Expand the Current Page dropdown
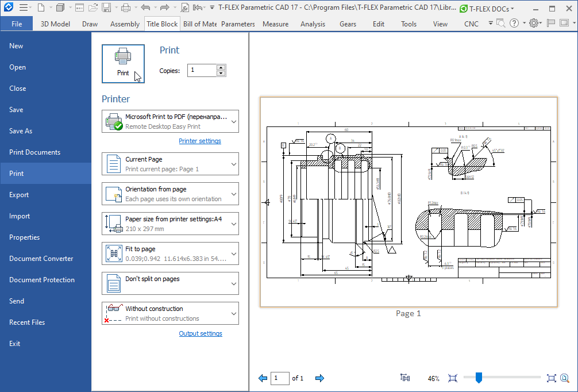578x392 pixels. (234, 164)
